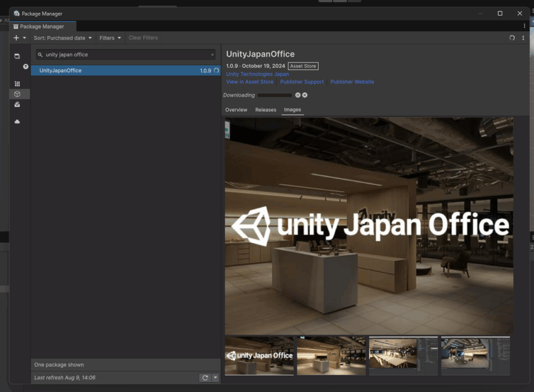Click the "One package shown" status text

coord(59,365)
